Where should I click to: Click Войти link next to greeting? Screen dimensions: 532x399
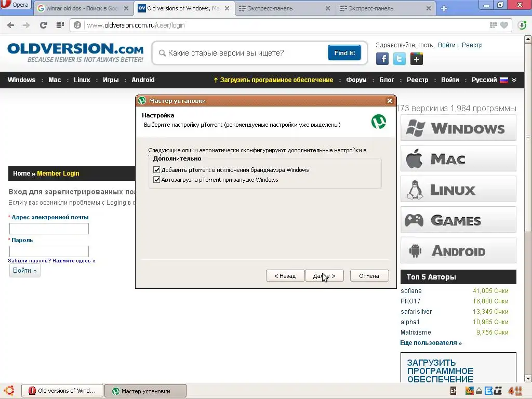pos(446,45)
